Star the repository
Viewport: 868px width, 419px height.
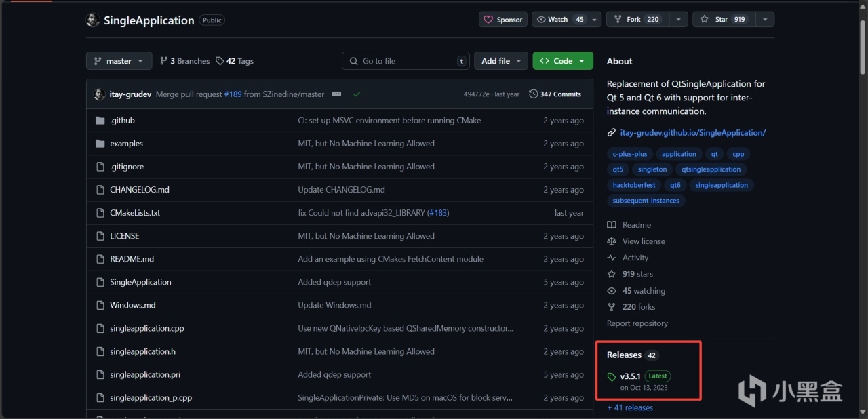[723, 20]
